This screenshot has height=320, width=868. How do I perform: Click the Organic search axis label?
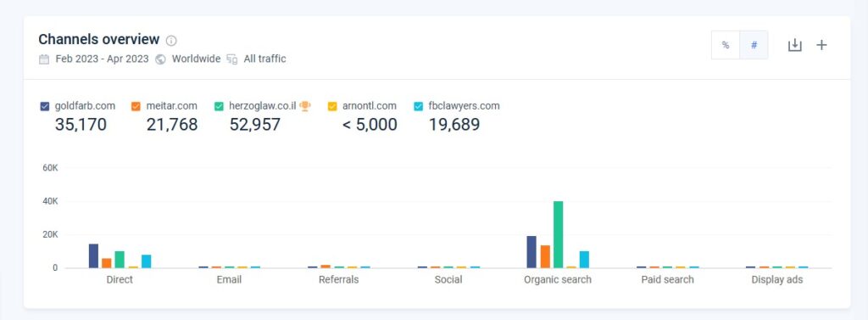(558, 279)
